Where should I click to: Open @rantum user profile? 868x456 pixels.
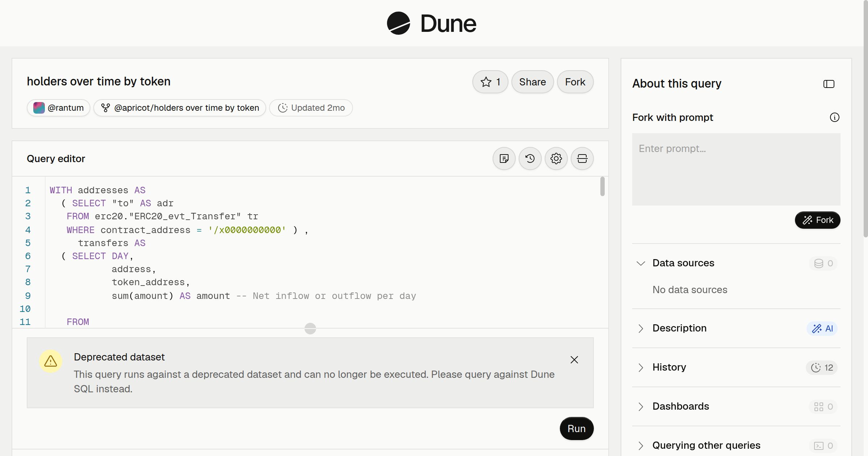[59, 108]
